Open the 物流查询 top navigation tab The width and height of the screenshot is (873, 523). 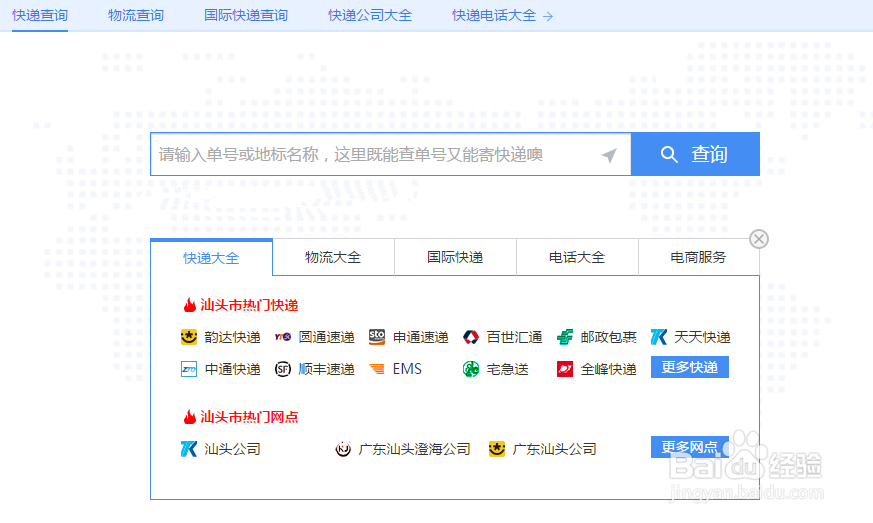pos(136,16)
